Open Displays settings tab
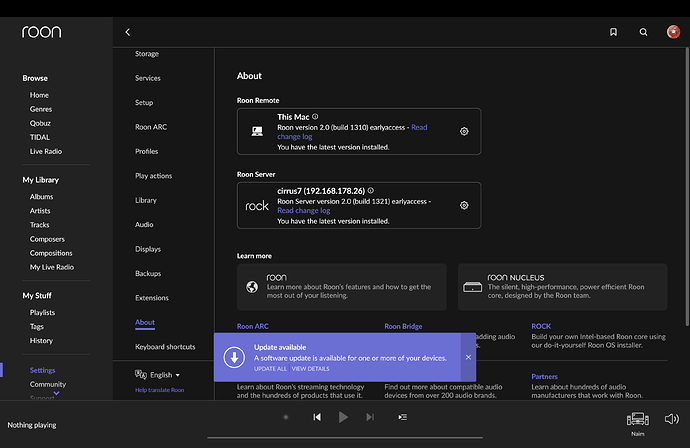 coord(148,249)
